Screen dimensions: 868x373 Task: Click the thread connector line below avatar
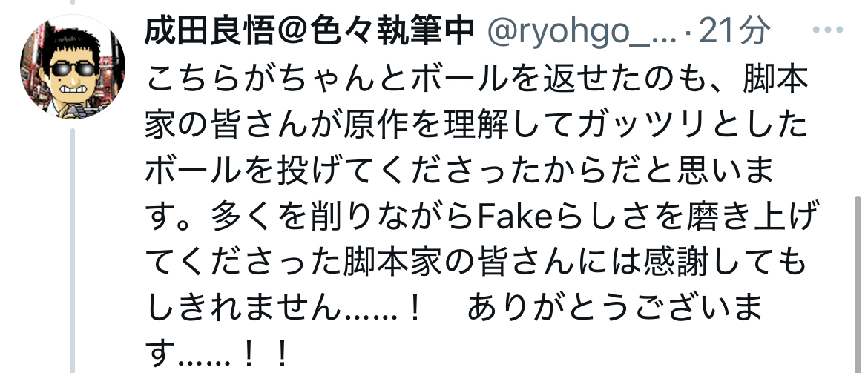[x=73, y=251]
